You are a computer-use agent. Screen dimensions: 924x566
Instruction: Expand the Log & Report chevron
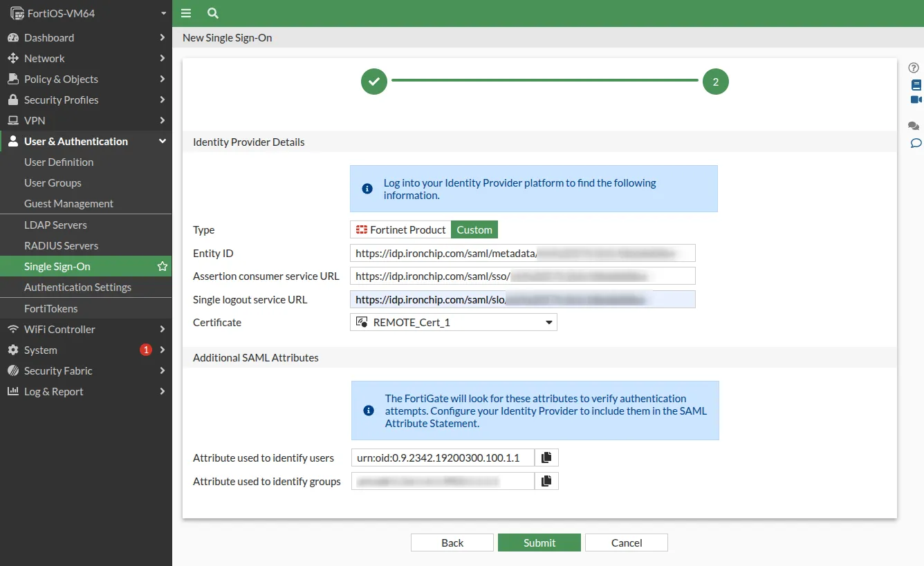pyautogui.click(x=163, y=391)
